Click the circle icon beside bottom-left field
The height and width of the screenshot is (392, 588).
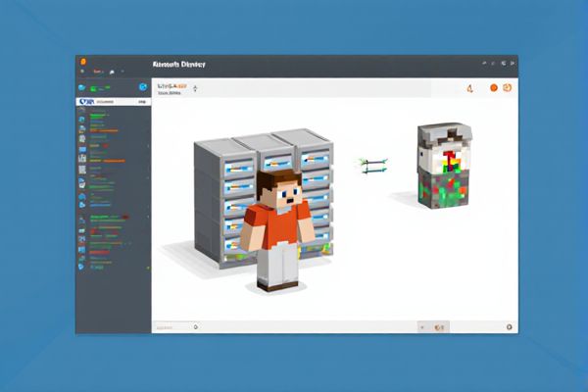click(196, 327)
